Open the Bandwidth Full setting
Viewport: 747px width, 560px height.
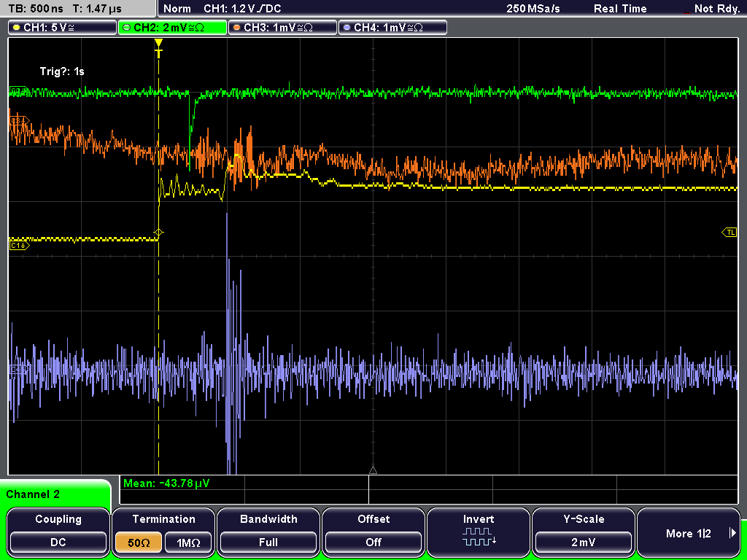click(x=268, y=542)
